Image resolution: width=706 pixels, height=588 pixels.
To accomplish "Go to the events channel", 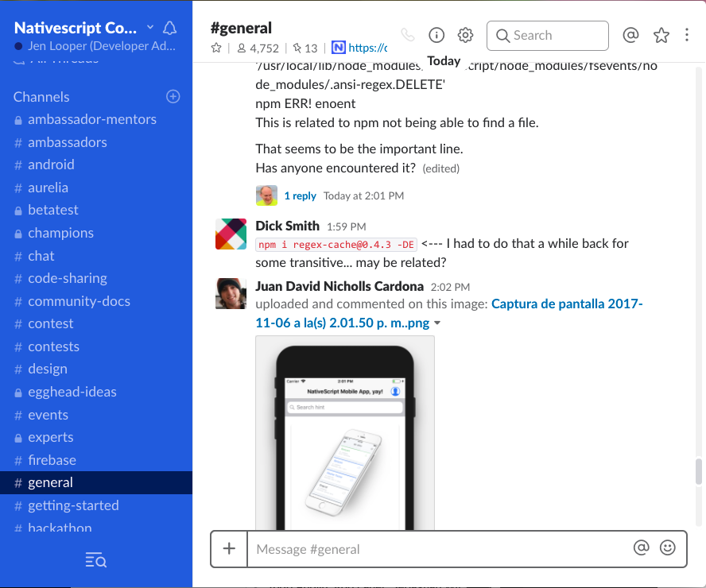I will [x=96, y=415].
